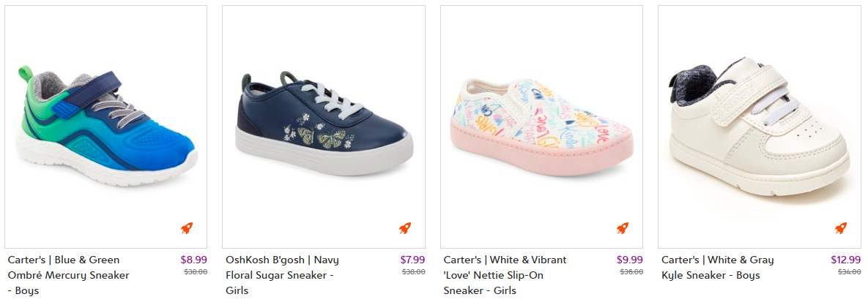868x305 pixels.
Task: Open Carter's White & Gray Kyle Sneaker link
Action: coord(717,268)
